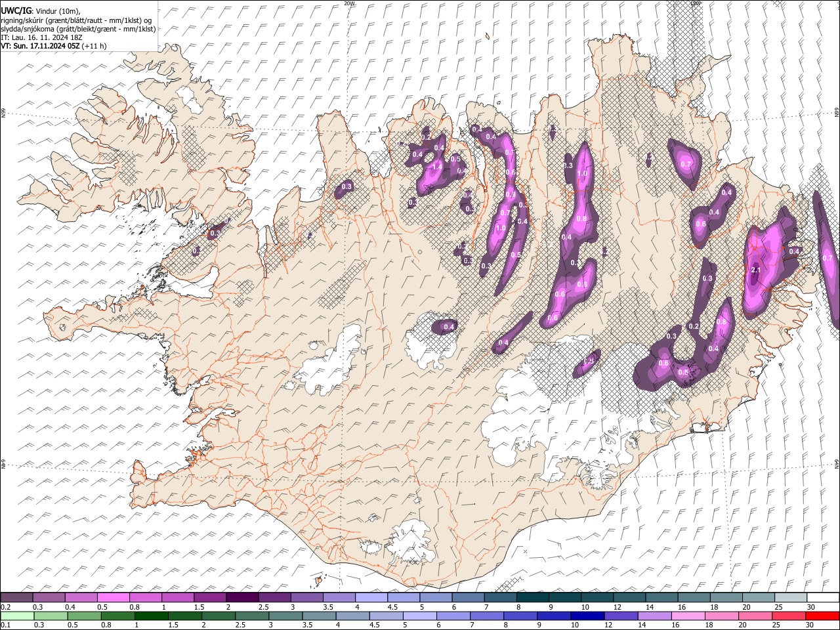Pick lower-scale darkest green swatch between 1 and 1.5
The height and width of the screenshot is (630, 840).
tap(151, 616)
